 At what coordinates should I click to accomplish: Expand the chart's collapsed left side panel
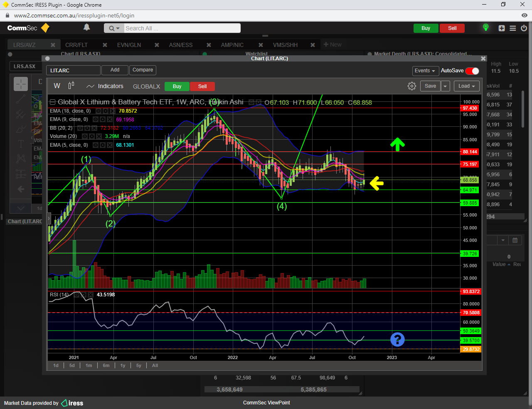point(49,218)
